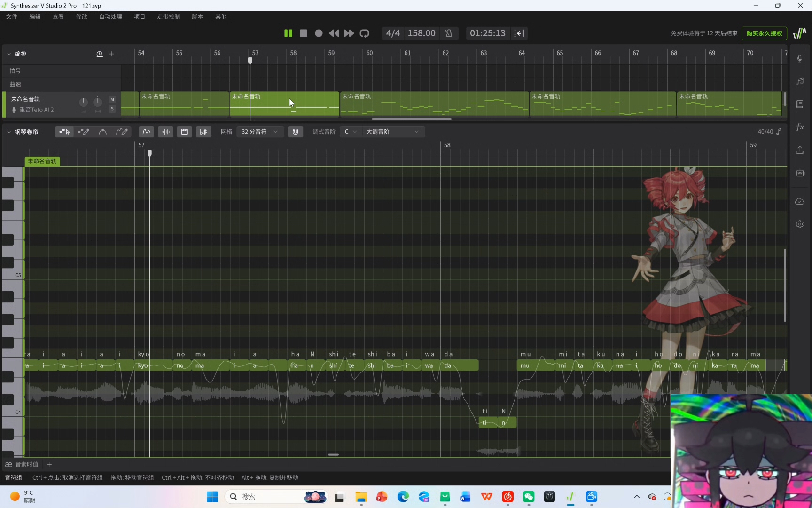Click the arrangement history clock icon

pyautogui.click(x=100, y=54)
